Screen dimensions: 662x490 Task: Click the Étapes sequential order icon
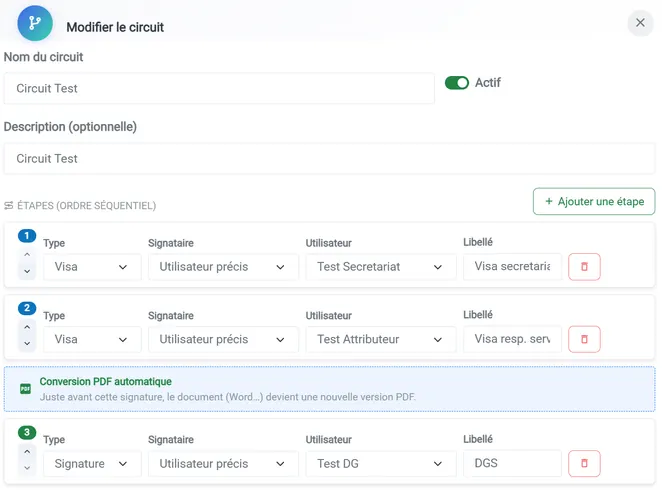(9, 206)
